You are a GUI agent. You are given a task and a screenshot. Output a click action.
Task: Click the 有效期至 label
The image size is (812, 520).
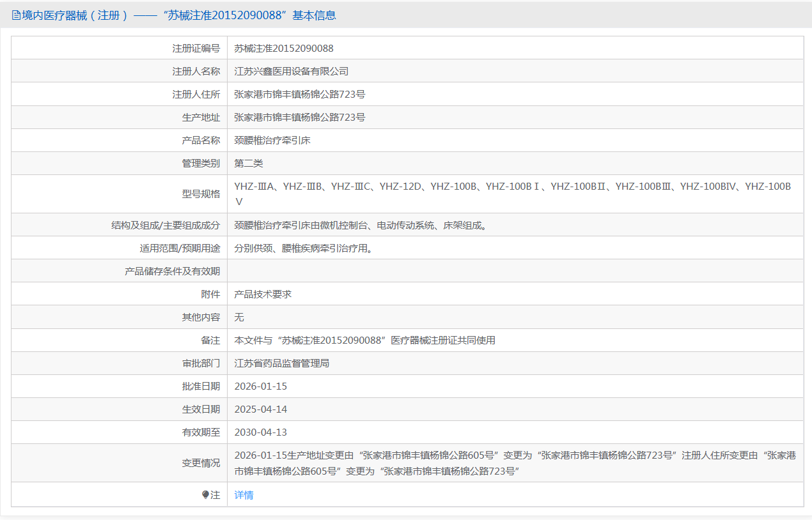click(201, 432)
